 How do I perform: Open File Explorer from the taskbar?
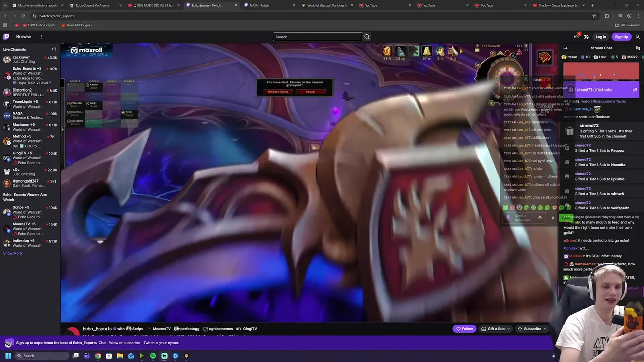(x=120, y=356)
